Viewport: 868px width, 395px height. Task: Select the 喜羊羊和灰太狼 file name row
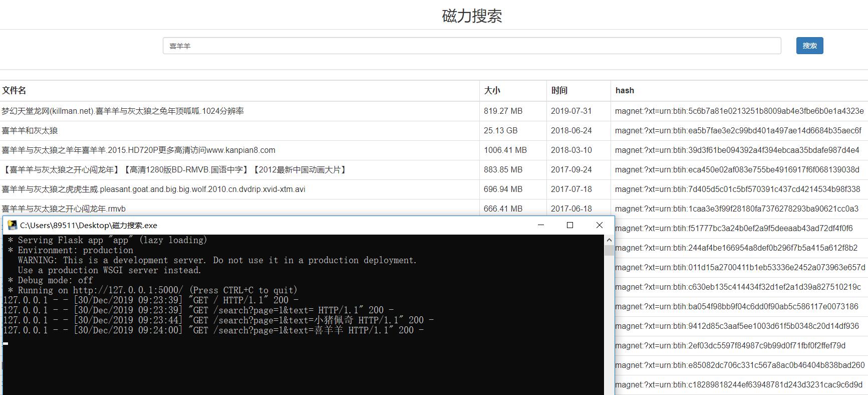click(x=30, y=131)
